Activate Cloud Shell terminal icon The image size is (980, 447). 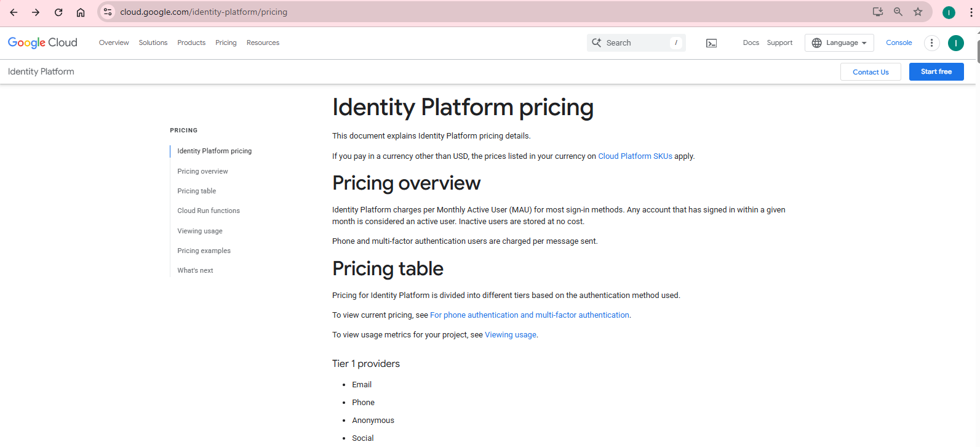pos(711,43)
